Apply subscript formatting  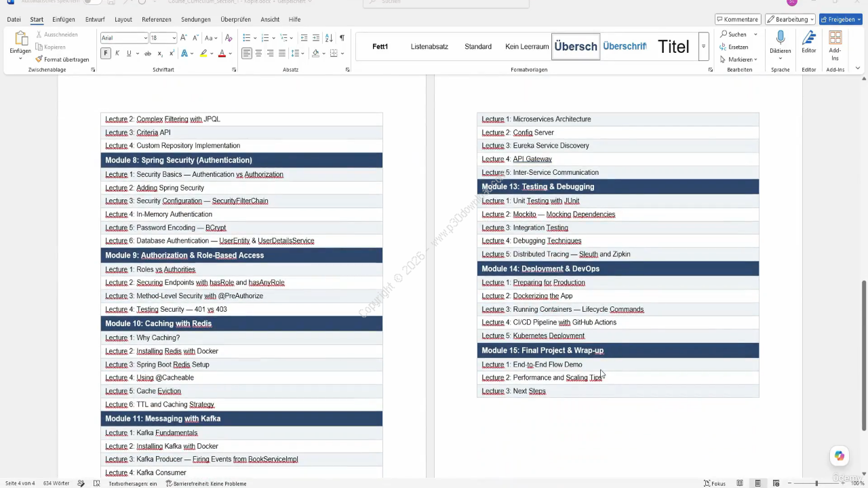point(160,54)
